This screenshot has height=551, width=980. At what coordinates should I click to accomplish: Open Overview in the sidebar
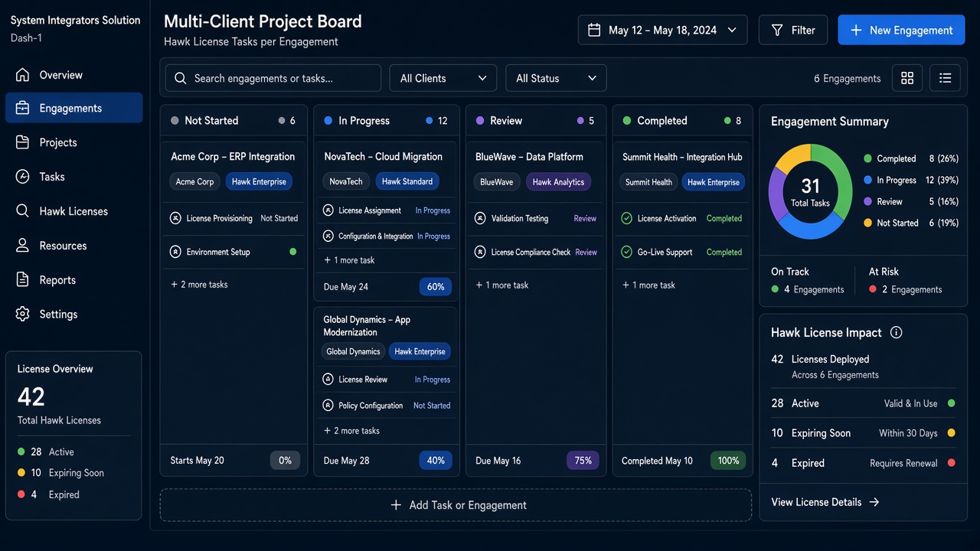73,75
